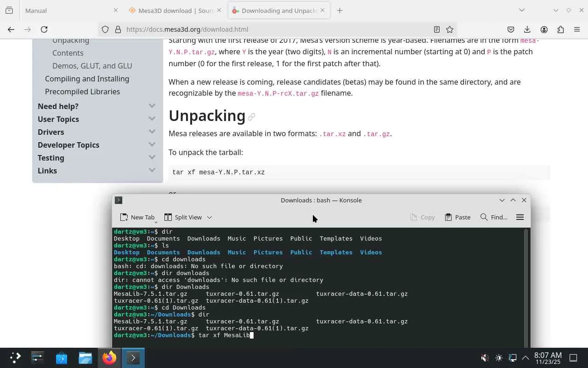
Task: Launch Discover software store from taskbar
Action: tap(61, 357)
